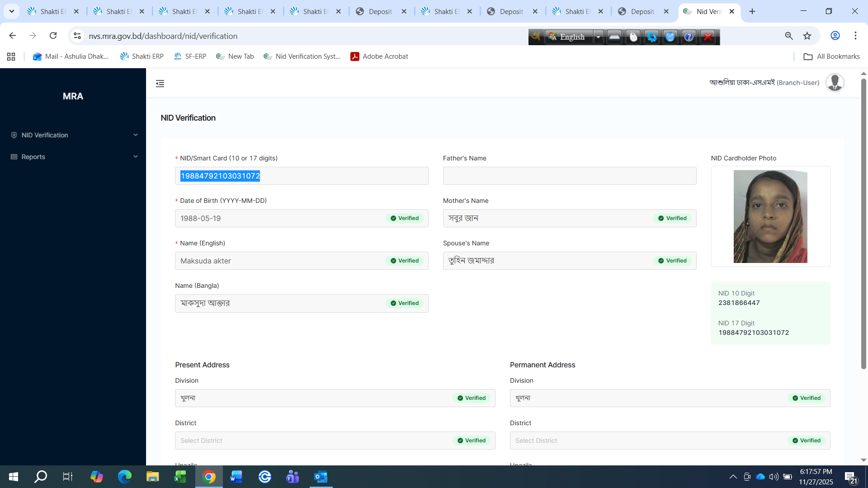
Task: Click the NID/Smart Card number field
Action: pyautogui.click(x=301, y=176)
